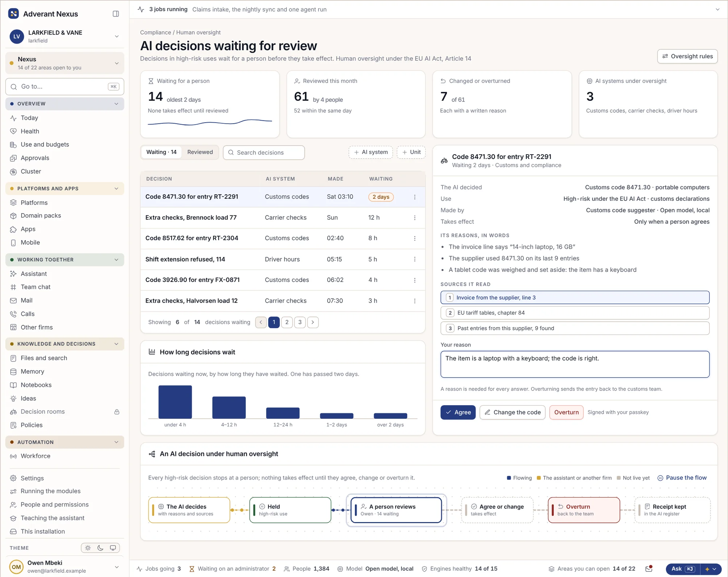Add a Unit filter

pos(411,152)
